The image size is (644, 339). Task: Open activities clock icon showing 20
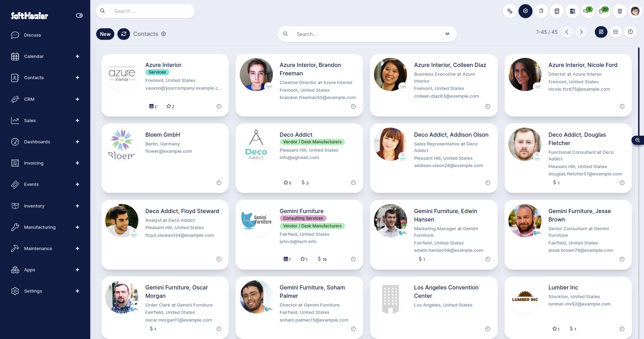click(x=603, y=11)
